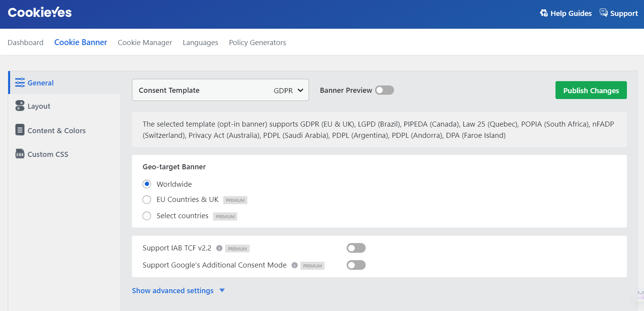Click the selected template description text

point(378,130)
